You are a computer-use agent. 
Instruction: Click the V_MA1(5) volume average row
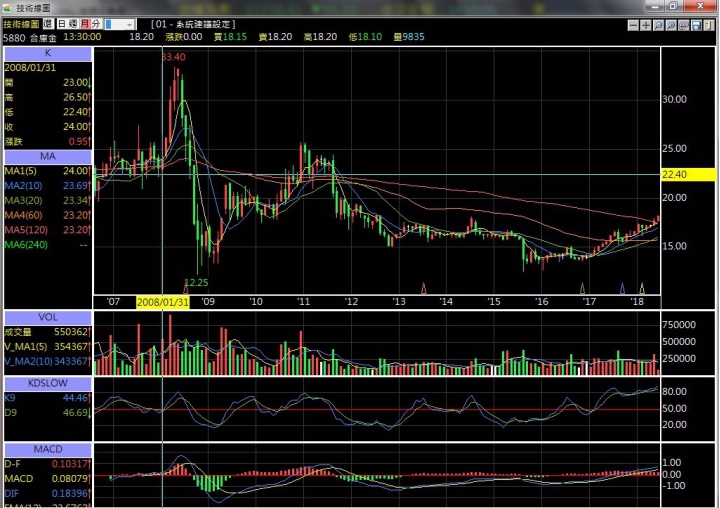click(x=48, y=346)
